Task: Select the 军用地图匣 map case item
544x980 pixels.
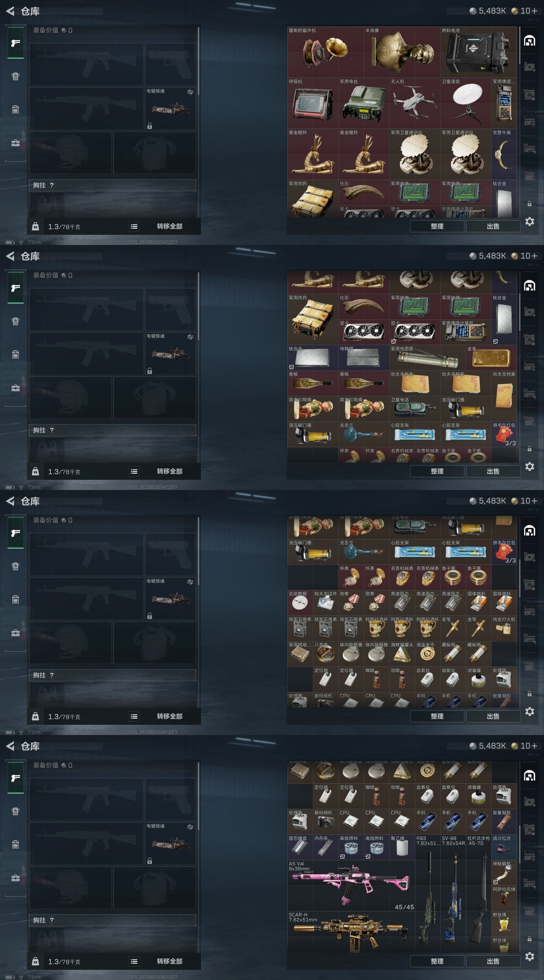Action: (x=428, y=358)
